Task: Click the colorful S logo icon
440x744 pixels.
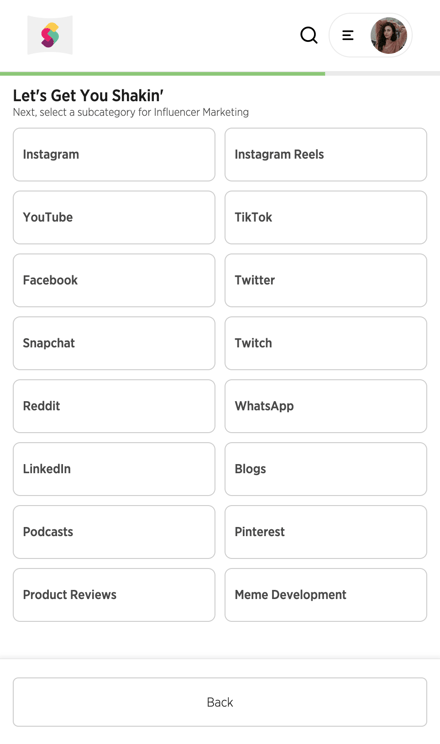Action: 50,35
